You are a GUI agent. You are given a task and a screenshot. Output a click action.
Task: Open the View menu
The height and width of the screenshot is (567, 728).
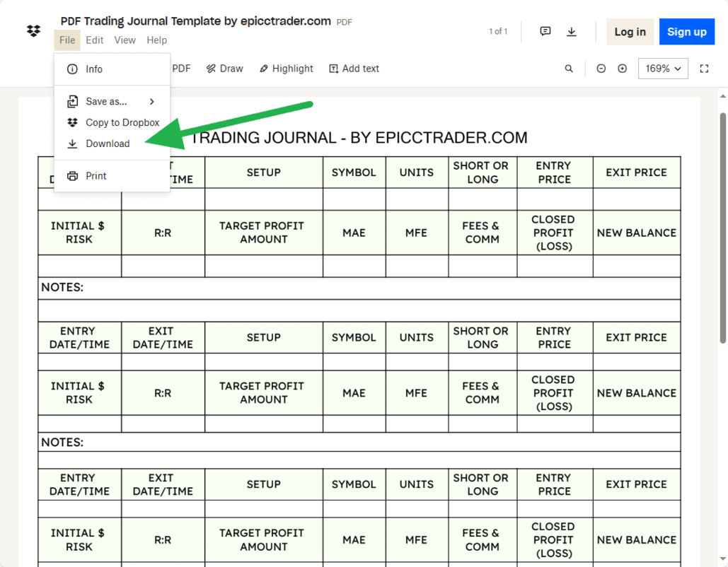(125, 40)
